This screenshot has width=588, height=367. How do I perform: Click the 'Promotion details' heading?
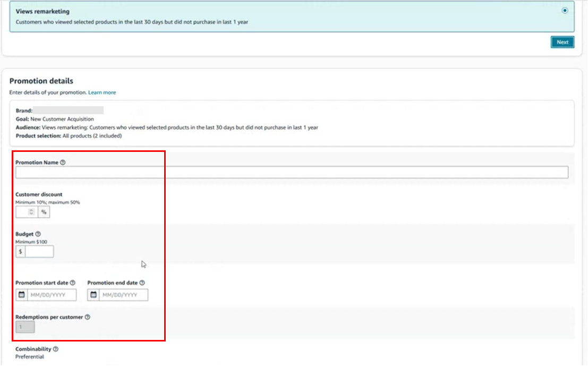41,81
